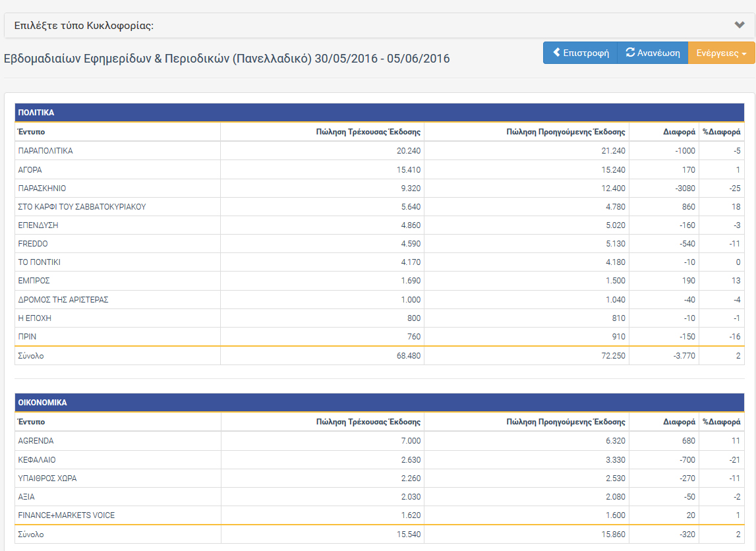The image size is (756, 551).
Task: Select the AGRENDA row
Action: [36, 441]
